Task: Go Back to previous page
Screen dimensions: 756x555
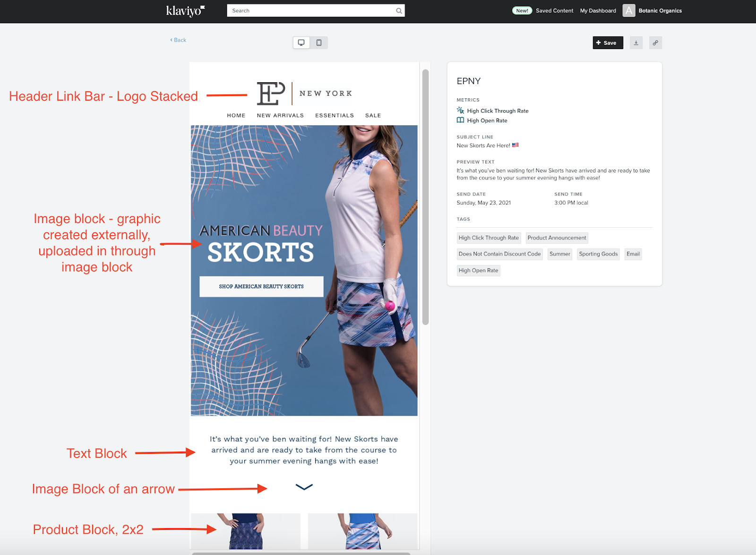Action: 178,40
